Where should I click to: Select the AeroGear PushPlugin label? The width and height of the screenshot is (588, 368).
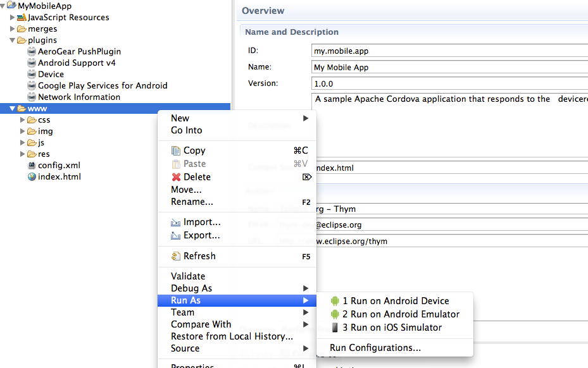pos(80,51)
